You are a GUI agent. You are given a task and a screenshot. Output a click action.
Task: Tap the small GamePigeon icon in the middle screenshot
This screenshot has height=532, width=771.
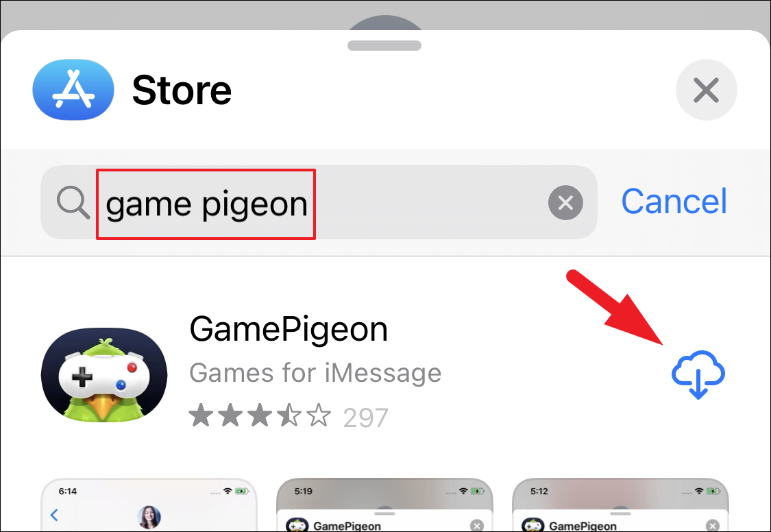tap(297, 524)
